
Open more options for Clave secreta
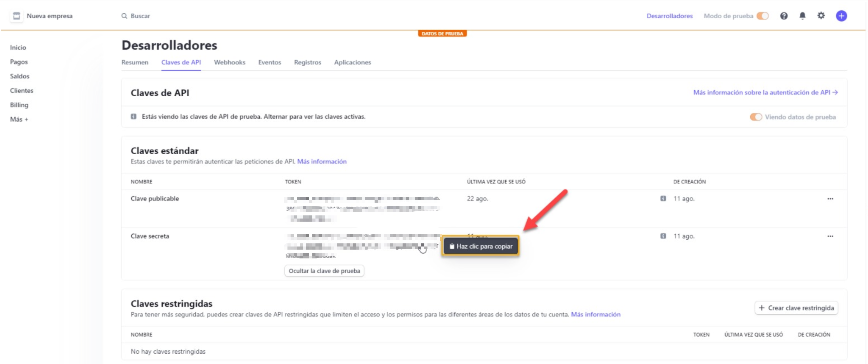830,236
